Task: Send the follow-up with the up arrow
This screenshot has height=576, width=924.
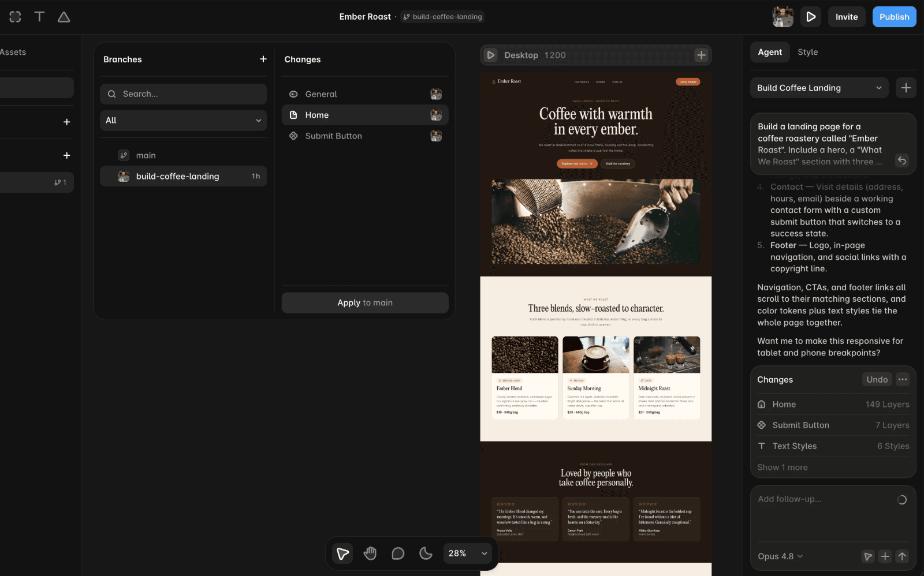Action: tap(902, 556)
